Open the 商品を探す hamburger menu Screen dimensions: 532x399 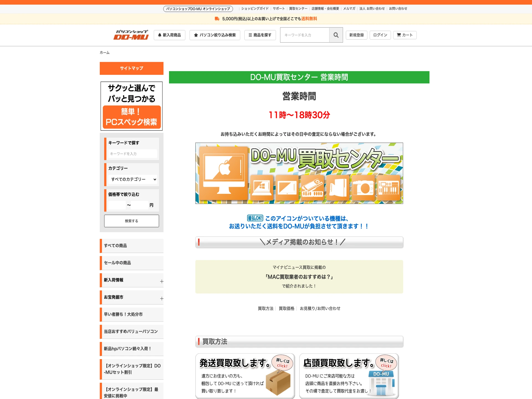pos(260,35)
